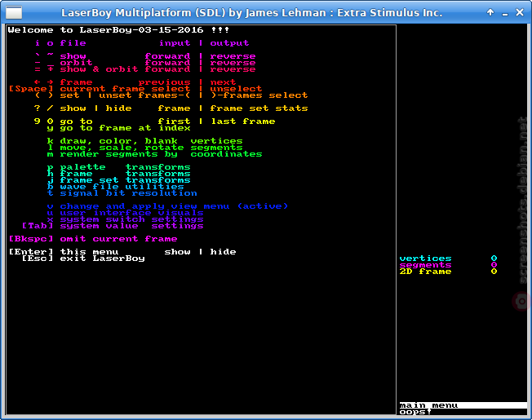The width and height of the screenshot is (532, 420).
Task: Click 'this menu show | hide' line
Action: 122,252
